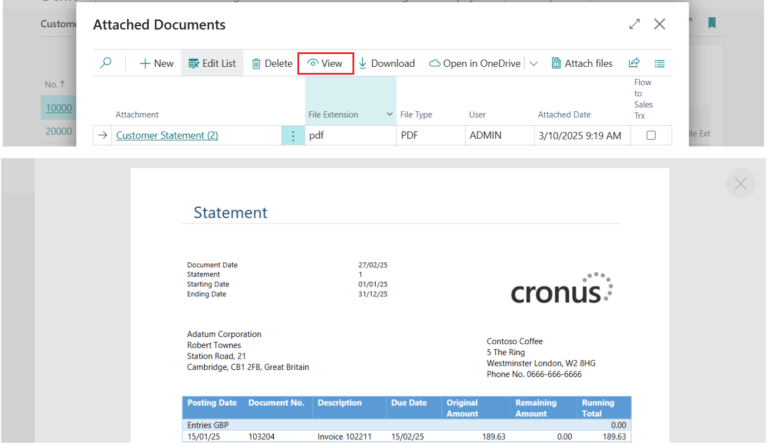
Task: Expand the Open in OneDrive dropdown arrow
Action: (533, 63)
